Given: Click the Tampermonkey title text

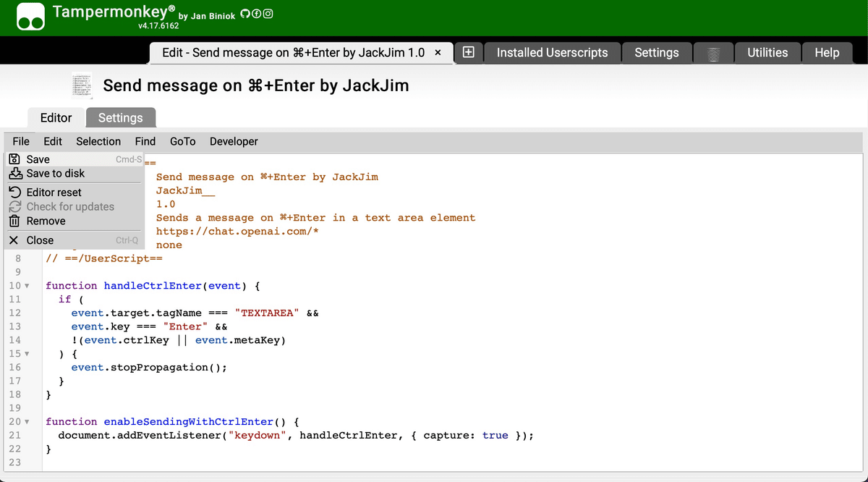Looking at the screenshot, I should (114, 12).
